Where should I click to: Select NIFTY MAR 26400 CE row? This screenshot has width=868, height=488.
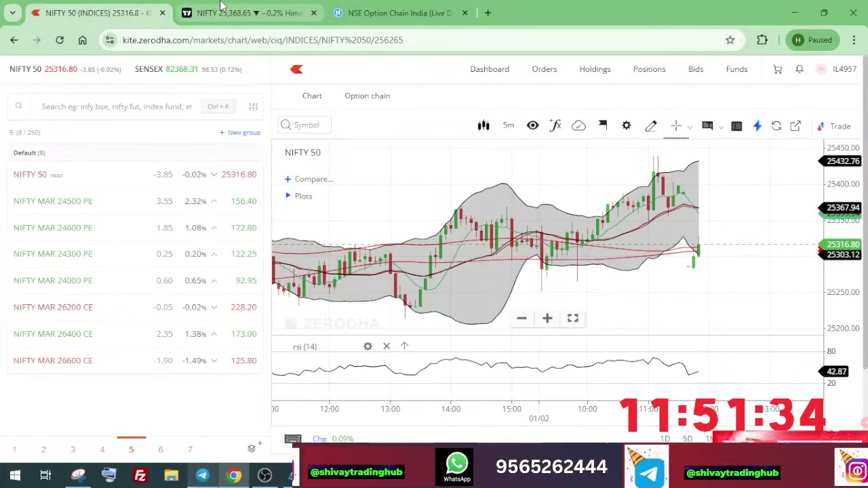[x=134, y=333]
